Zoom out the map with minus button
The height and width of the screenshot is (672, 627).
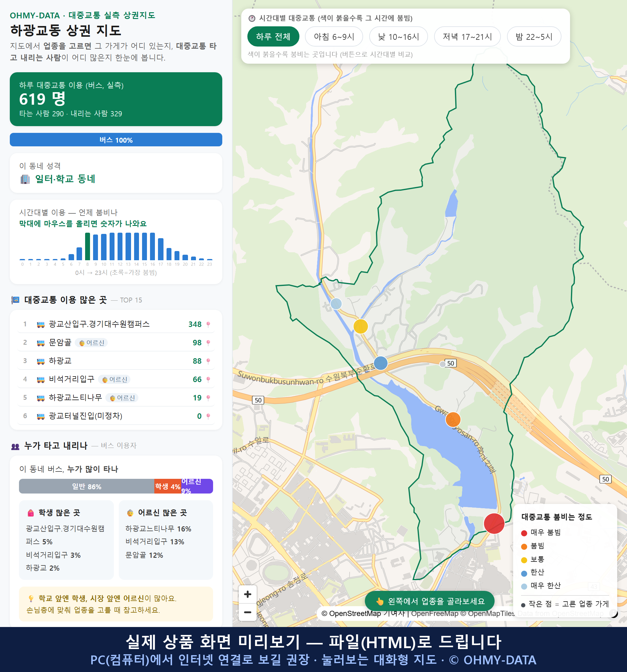pyautogui.click(x=247, y=612)
